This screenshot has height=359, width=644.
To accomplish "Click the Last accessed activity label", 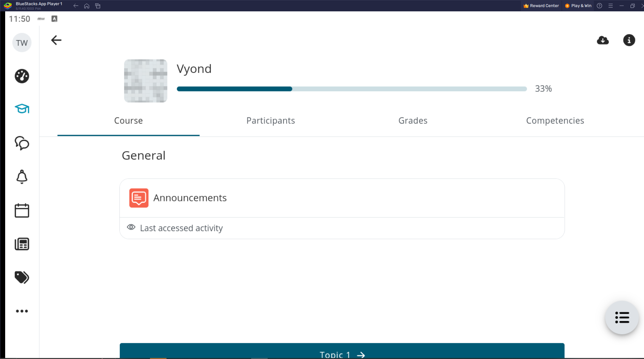I will 181,228.
